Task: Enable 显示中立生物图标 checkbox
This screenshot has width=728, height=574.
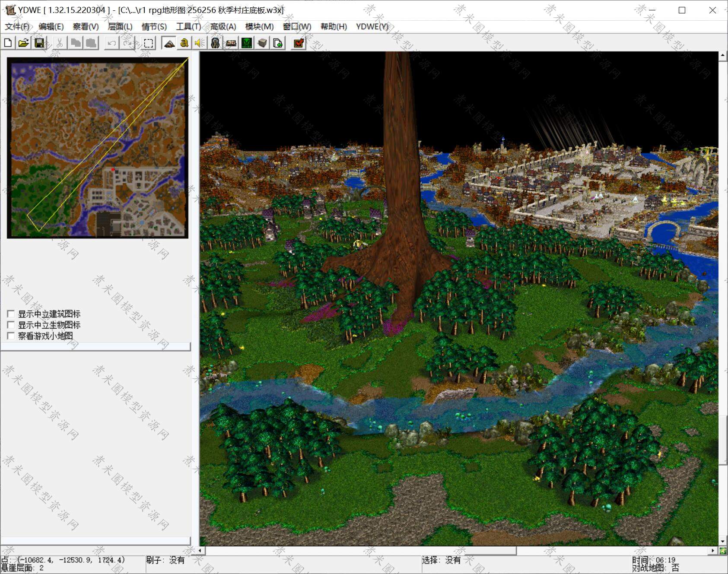Action: pyautogui.click(x=11, y=325)
